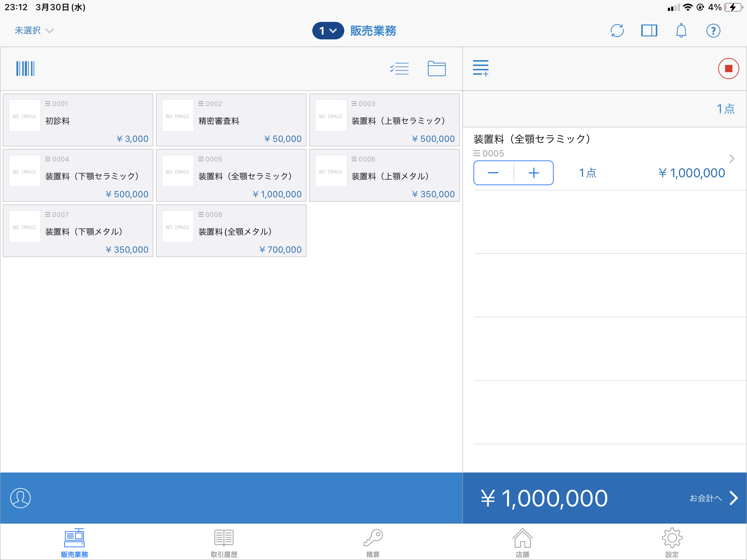Proceed with お会計へ button

point(713,498)
